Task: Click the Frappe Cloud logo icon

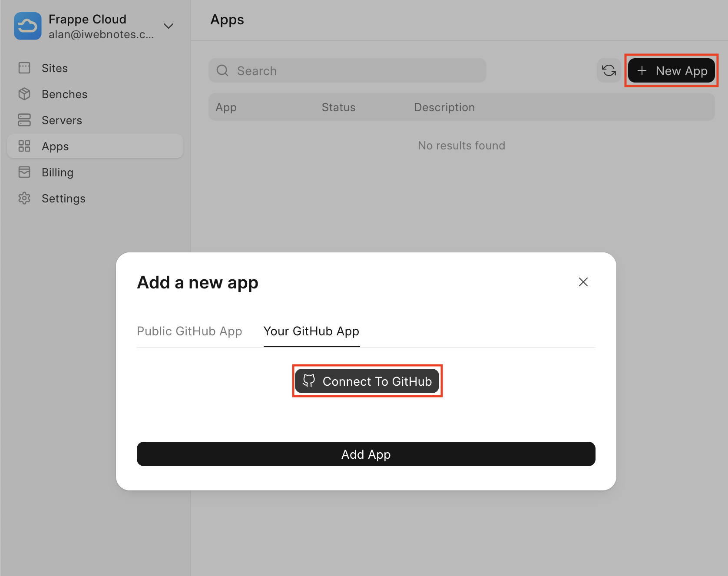Action: coord(28,26)
